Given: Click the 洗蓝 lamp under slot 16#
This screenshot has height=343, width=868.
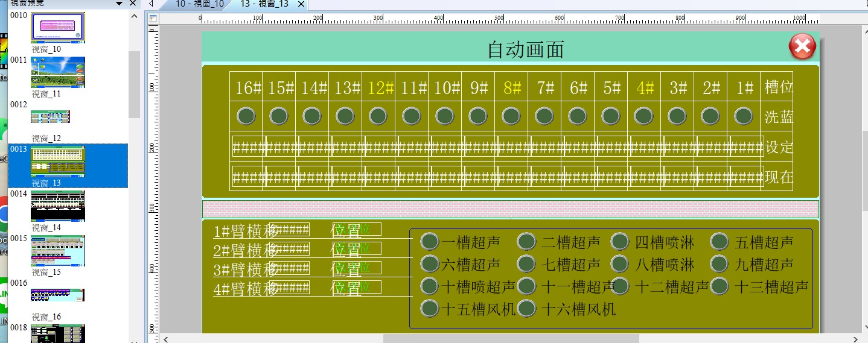Looking at the screenshot, I should tap(246, 116).
